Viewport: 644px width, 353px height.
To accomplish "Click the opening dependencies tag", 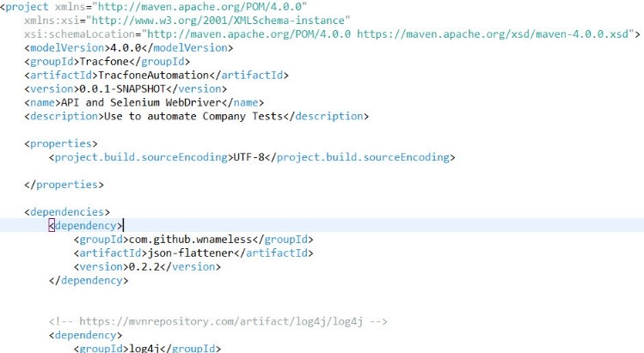I will tap(67, 212).
